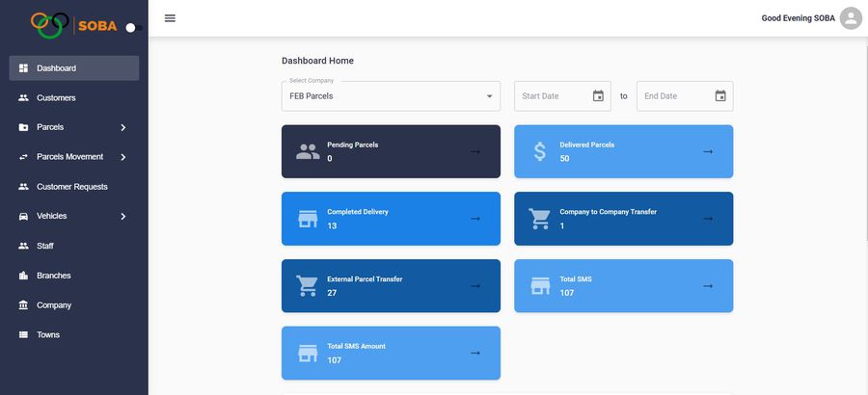Click the Completed Delivery store icon
This screenshot has height=395, width=868.
[308, 219]
